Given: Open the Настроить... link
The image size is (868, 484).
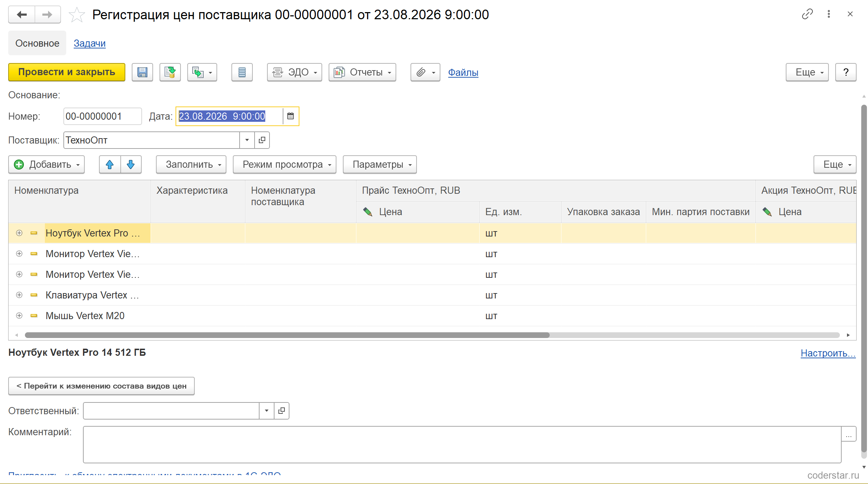Looking at the screenshot, I should [828, 353].
